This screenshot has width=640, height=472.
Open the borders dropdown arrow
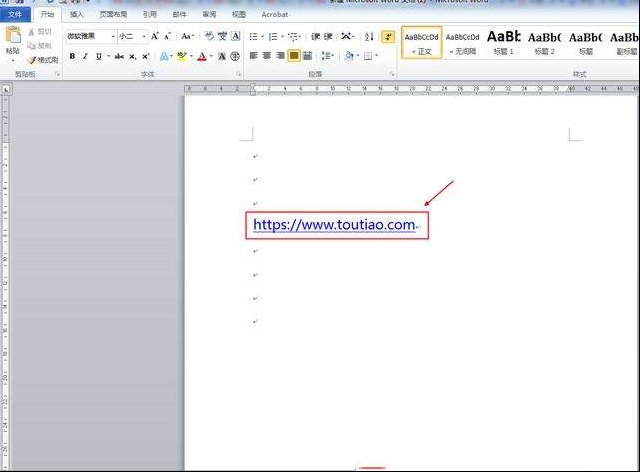[376, 56]
